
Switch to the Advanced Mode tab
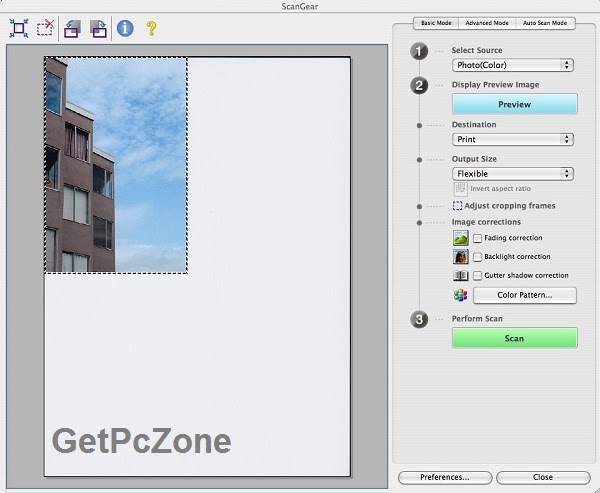coord(487,23)
